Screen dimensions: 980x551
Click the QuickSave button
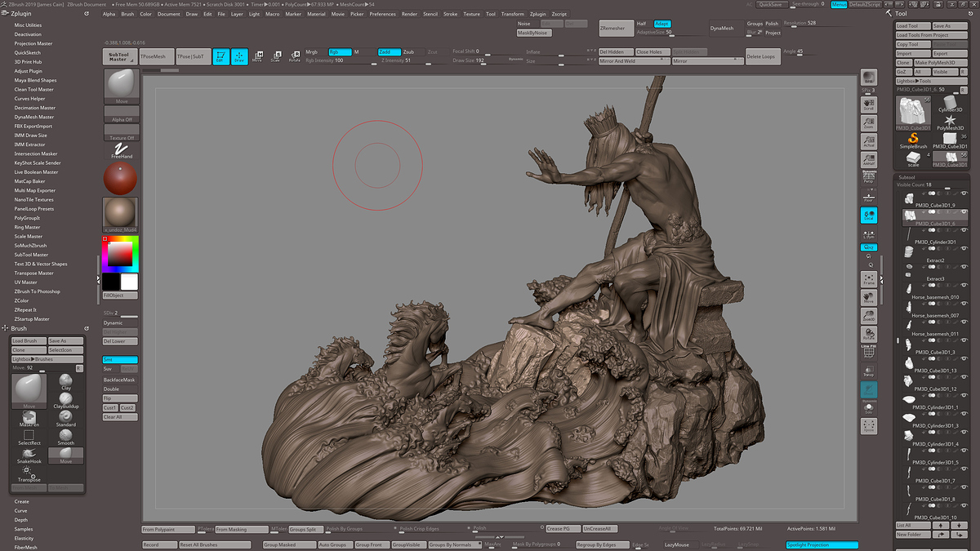point(773,4)
